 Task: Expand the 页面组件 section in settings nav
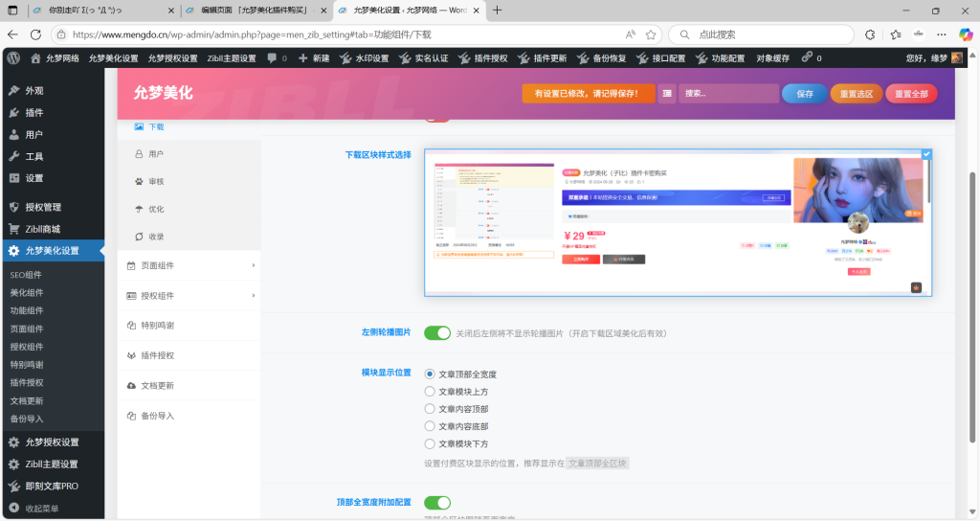(189, 265)
